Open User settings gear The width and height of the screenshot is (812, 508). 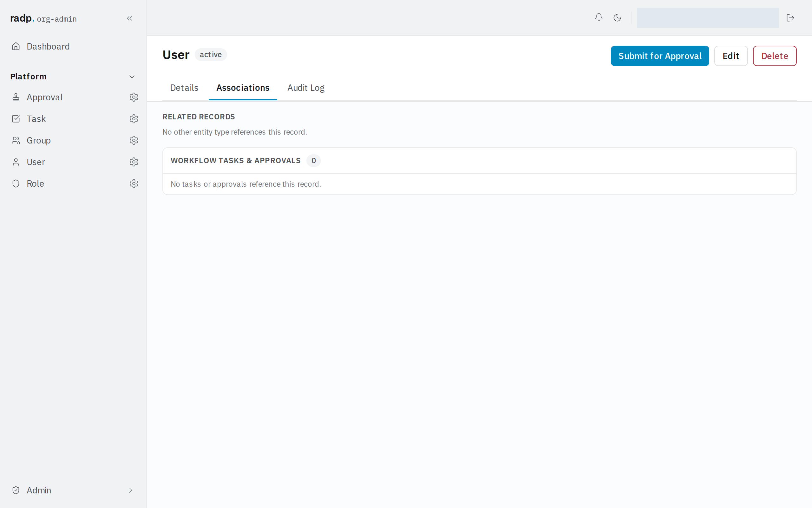[x=134, y=162]
